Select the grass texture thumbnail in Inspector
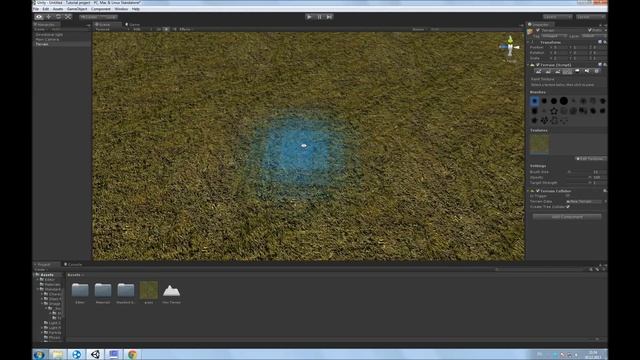This screenshot has height=360, width=640. coord(539,144)
